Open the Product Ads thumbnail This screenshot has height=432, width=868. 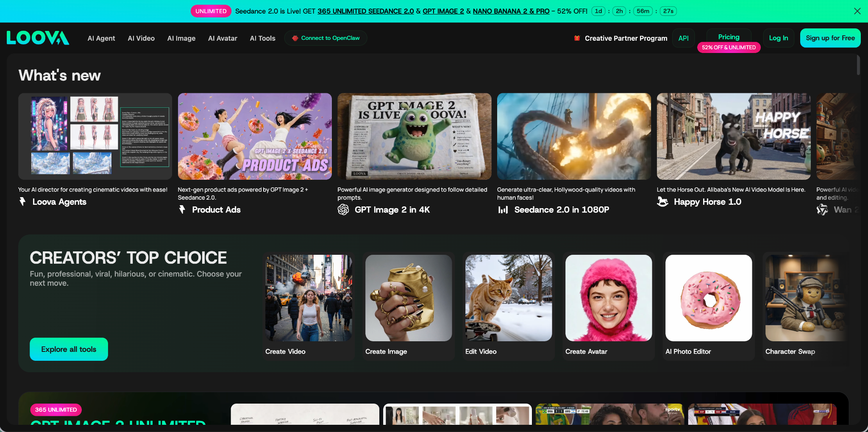pos(255,137)
